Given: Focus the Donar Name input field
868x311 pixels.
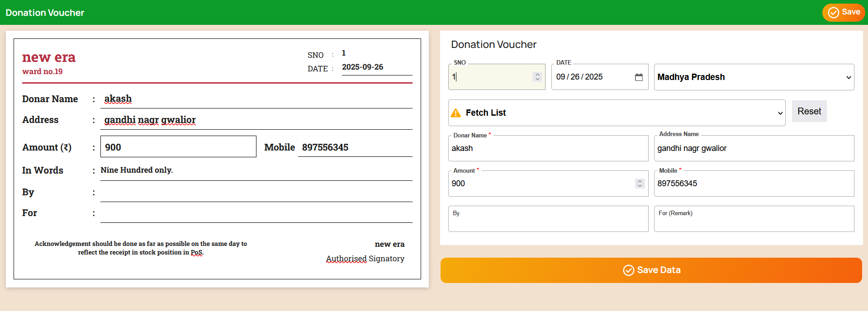Looking at the screenshot, I should click(x=548, y=149).
